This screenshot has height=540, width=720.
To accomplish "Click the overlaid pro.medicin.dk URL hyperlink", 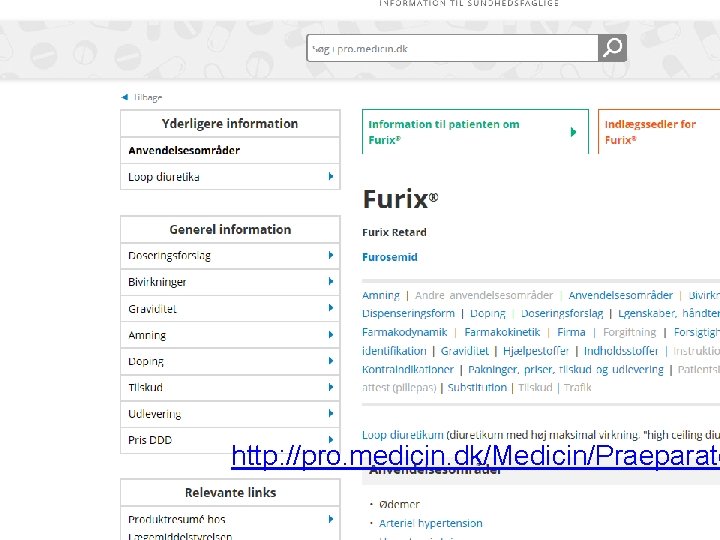I will 475,456.
